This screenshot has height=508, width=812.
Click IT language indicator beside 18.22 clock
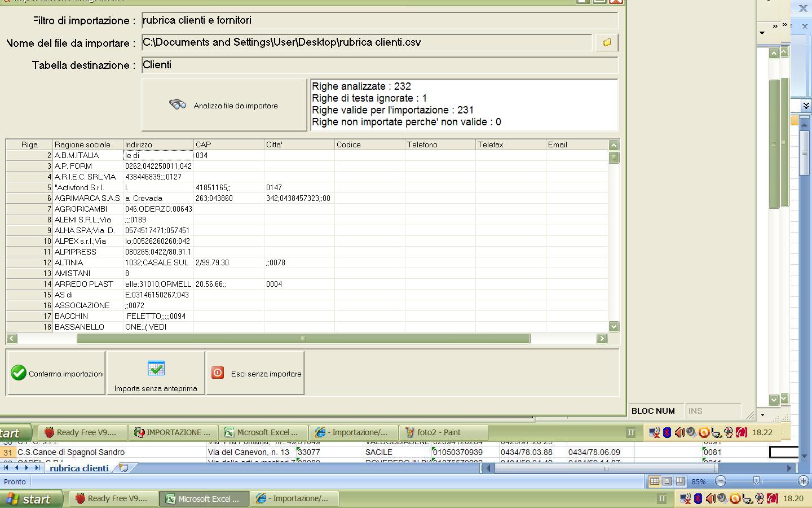click(x=631, y=432)
